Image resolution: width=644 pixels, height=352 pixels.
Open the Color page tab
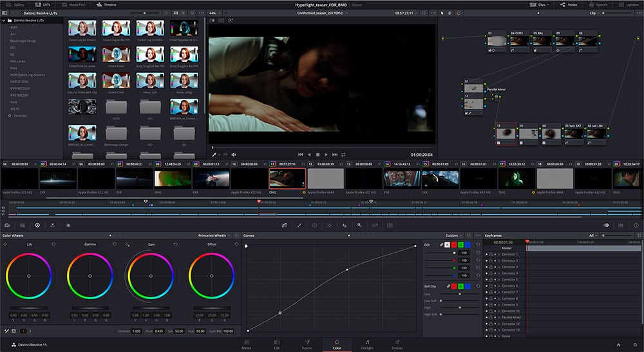[x=337, y=345]
